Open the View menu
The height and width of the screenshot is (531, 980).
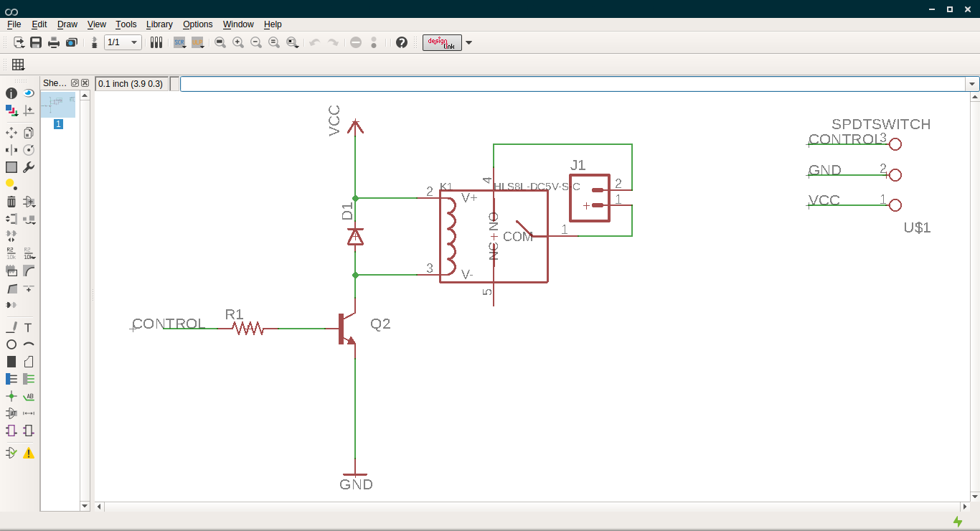97,24
